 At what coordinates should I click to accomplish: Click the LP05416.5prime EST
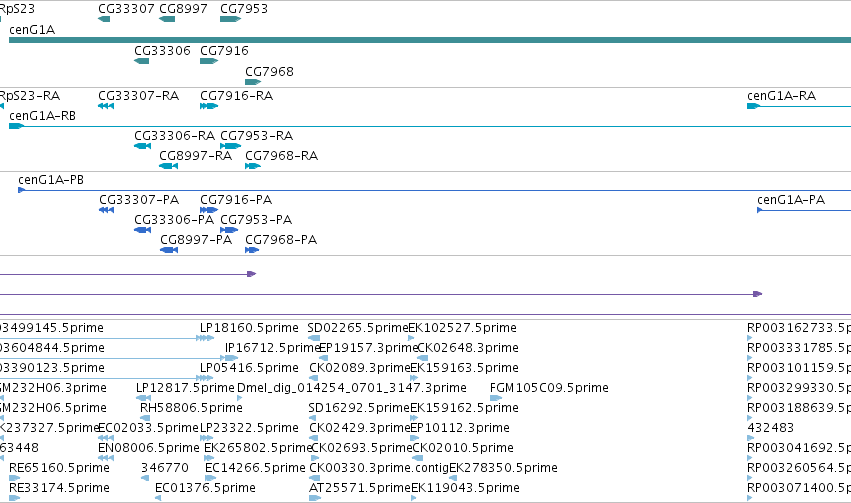(x=249, y=368)
